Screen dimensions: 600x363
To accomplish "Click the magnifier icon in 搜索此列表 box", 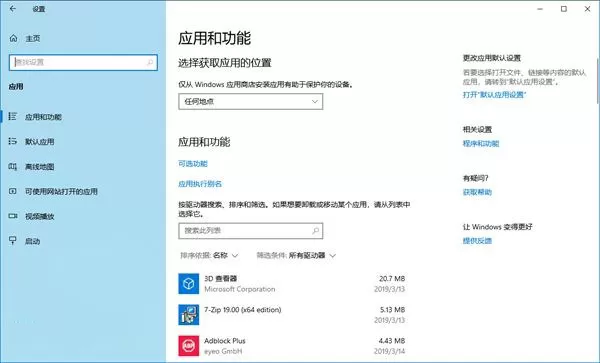I will [x=316, y=231].
